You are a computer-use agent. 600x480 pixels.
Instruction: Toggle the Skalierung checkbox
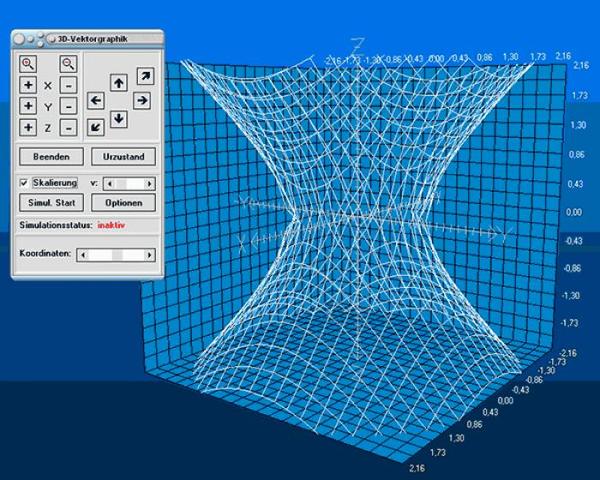click(24, 183)
